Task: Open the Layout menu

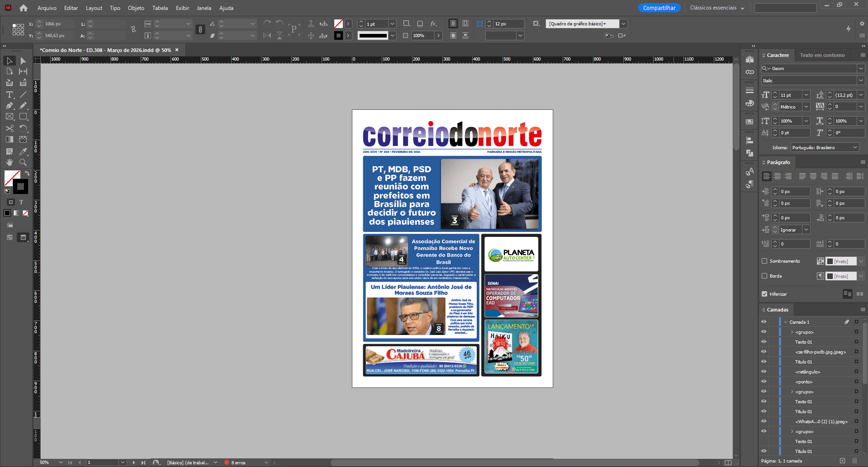Action: (94, 8)
